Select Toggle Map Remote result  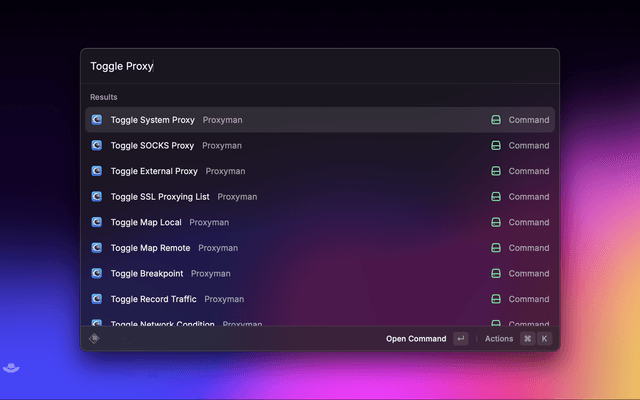click(150, 248)
